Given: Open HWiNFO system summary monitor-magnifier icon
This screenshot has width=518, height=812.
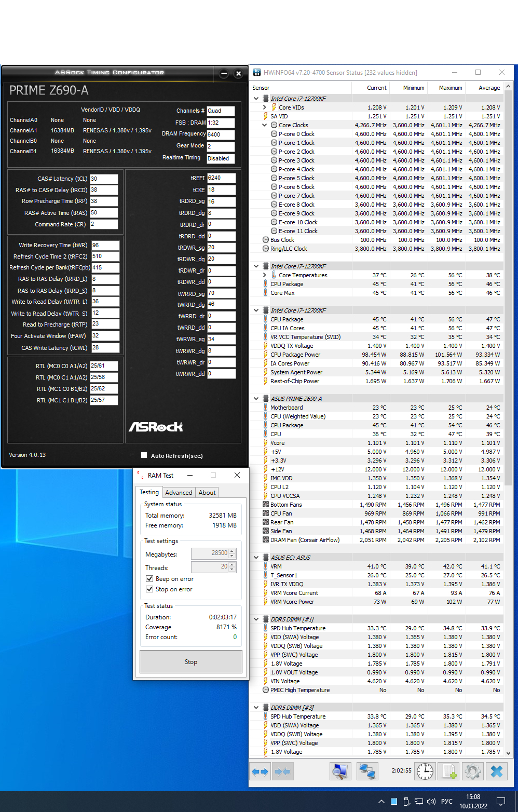Looking at the screenshot, I should click(340, 772).
